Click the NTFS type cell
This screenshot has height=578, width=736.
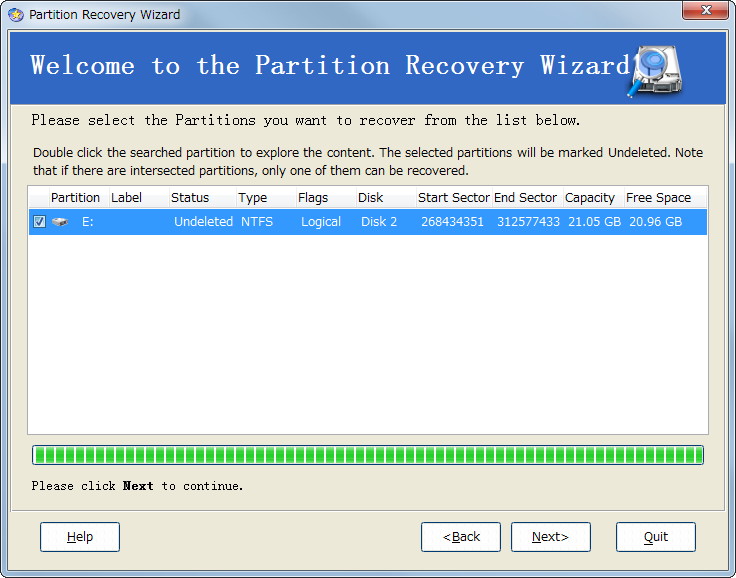click(x=257, y=222)
